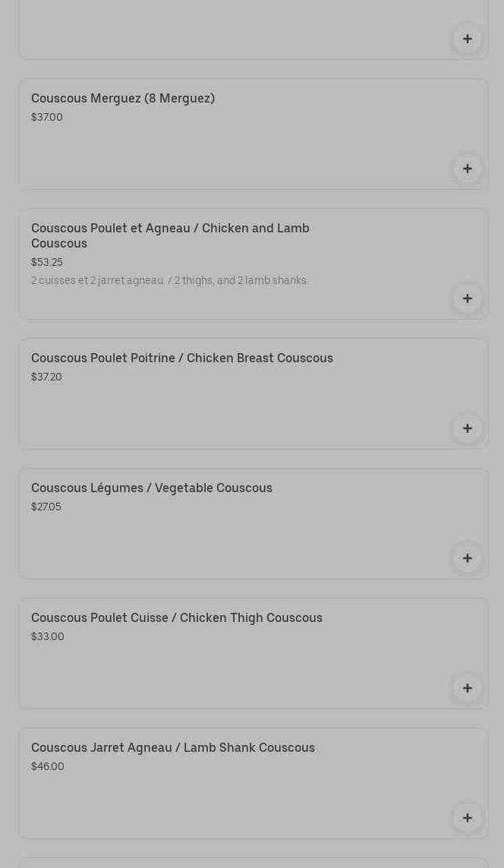Tap plus icon on topmost partial card
This screenshot has width=504, height=868.
point(468,39)
